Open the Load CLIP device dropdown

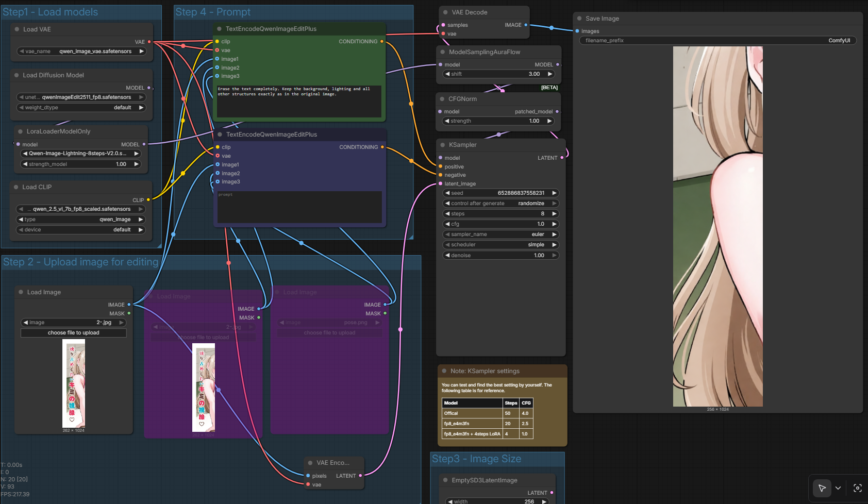81,230
